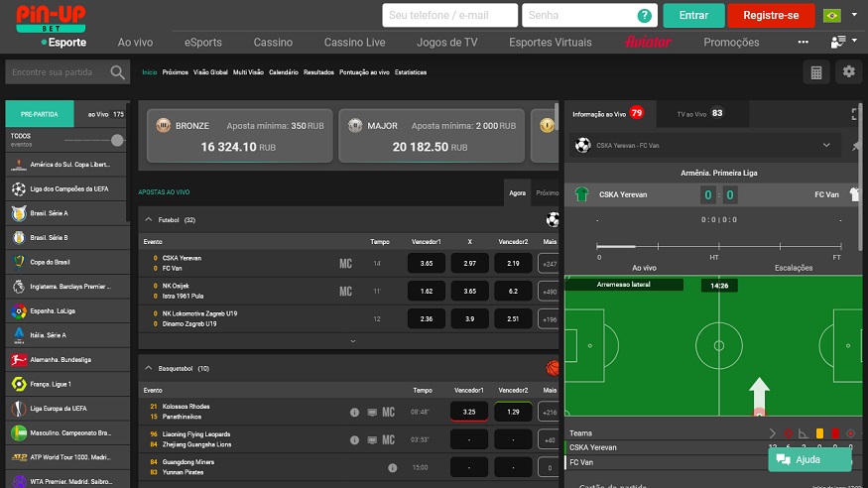
Task: Click the match timeline progress bar
Action: point(718,246)
